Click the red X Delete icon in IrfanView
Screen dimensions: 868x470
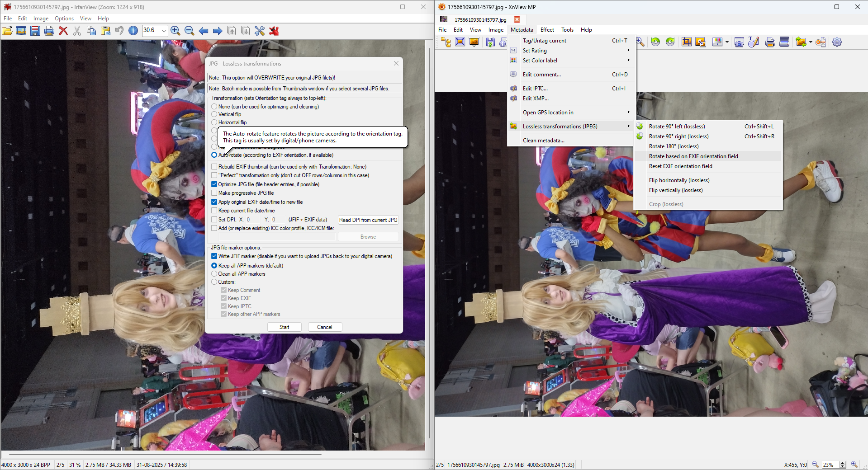tap(63, 31)
